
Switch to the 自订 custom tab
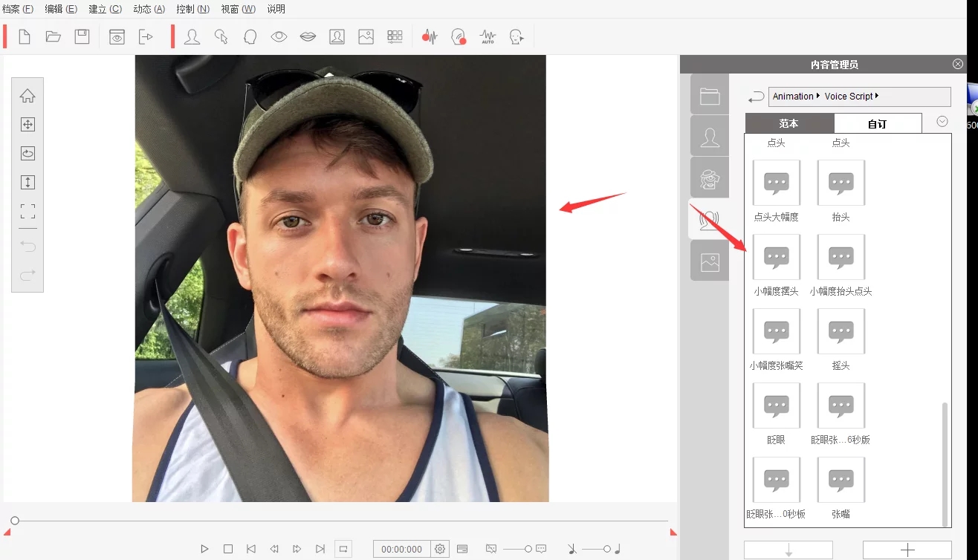(877, 123)
